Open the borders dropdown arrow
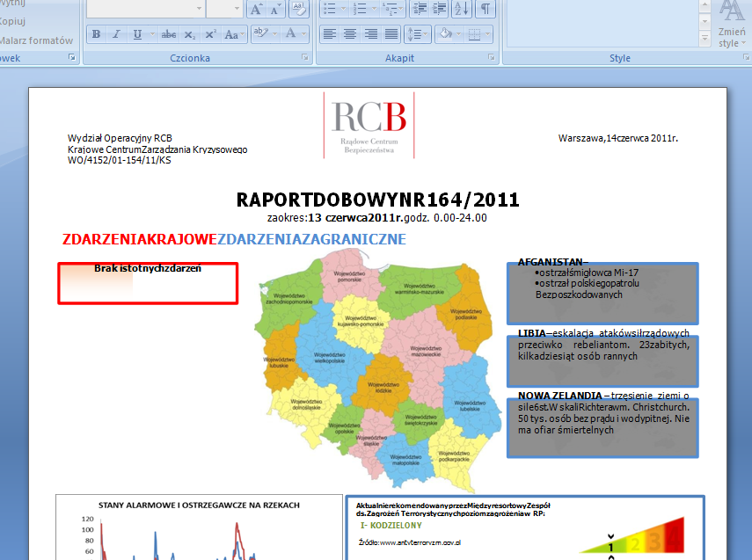Screen dimensions: 752x560 pyautogui.click(x=488, y=34)
